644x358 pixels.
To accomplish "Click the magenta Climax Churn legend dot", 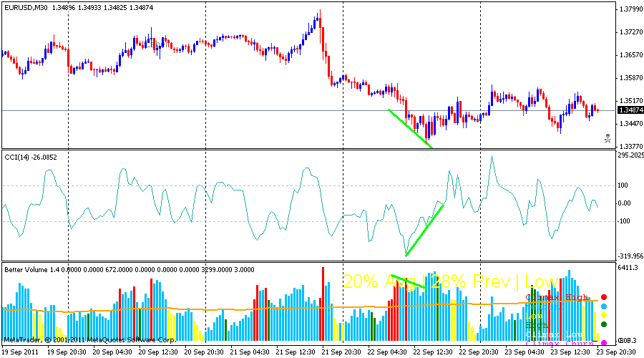I will click(x=603, y=344).
